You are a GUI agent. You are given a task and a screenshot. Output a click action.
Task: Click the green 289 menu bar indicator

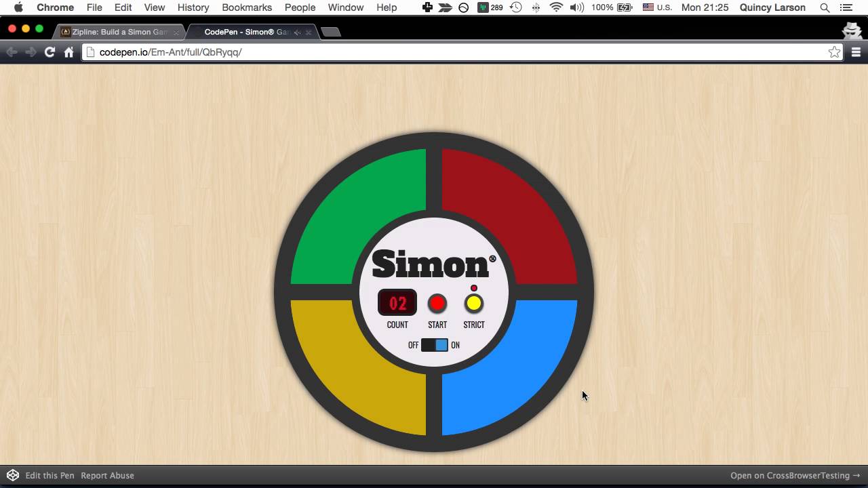490,7
